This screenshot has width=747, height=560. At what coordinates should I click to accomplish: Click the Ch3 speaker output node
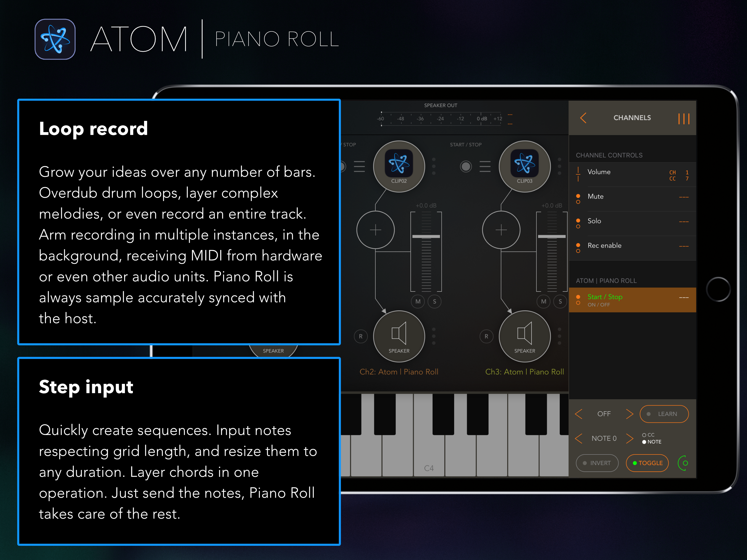(524, 336)
